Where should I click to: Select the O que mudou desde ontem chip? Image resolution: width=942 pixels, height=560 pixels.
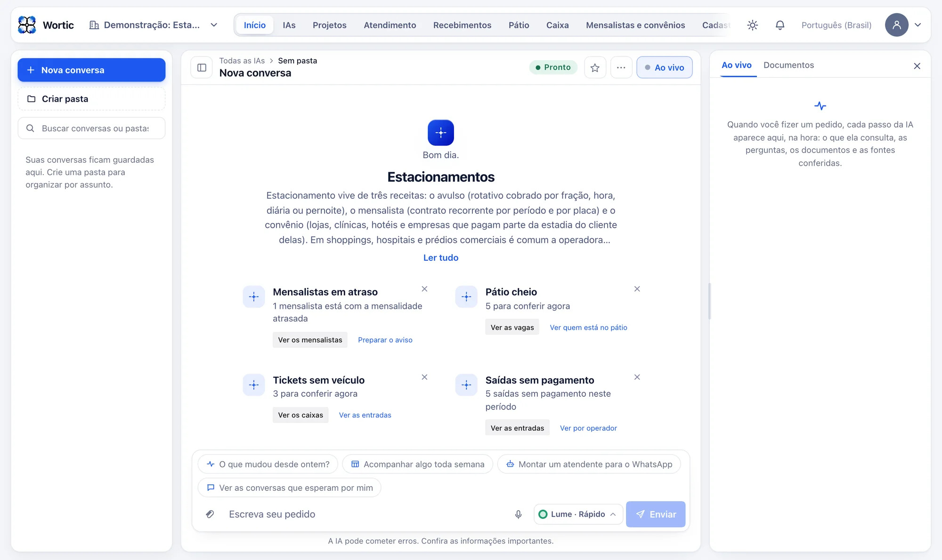coord(268,464)
